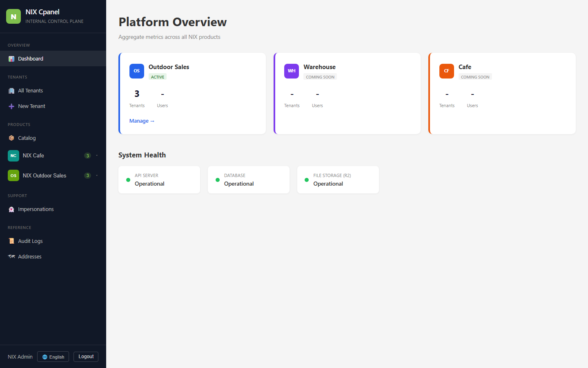Click the Outdoor Sales card title

(x=169, y=67)
